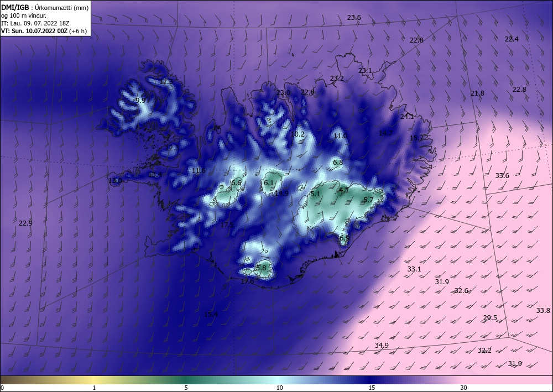Click the 9.9 value label
Image resolution: width=553 pixels, height=392 pixels.
pyautogui.click(x=140, y=100)
